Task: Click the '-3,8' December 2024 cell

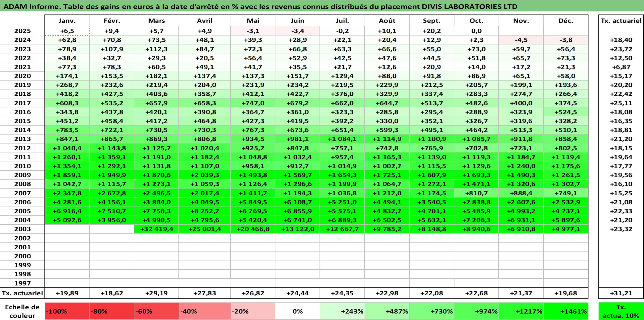Action: (566, 40)
